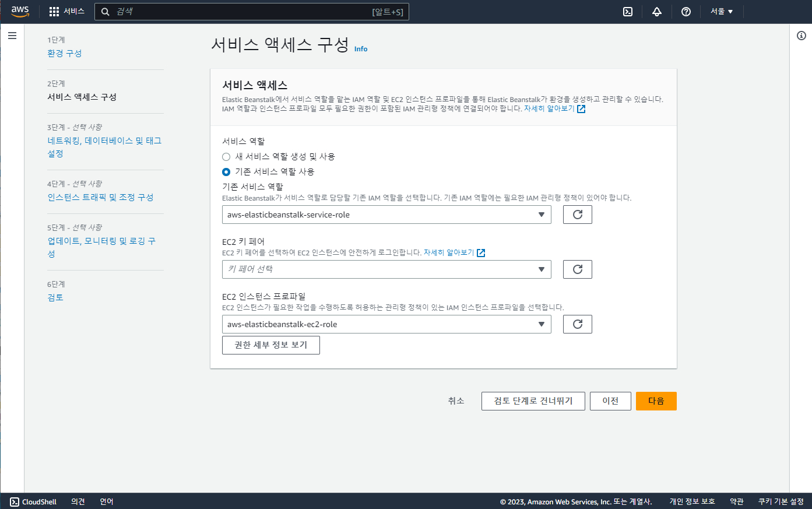Go to step 4 instance traffic and scaling
This screenshot has height=509, width=812.
(100, 197)
